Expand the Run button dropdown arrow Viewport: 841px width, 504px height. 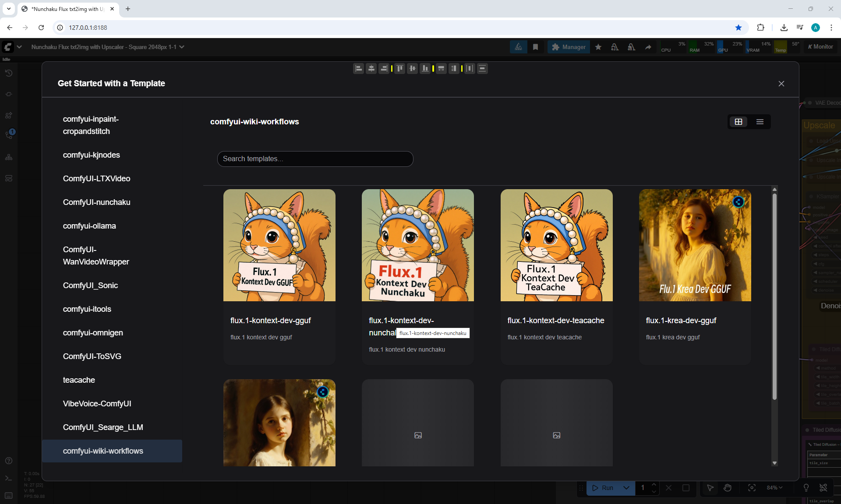[626, 488]
